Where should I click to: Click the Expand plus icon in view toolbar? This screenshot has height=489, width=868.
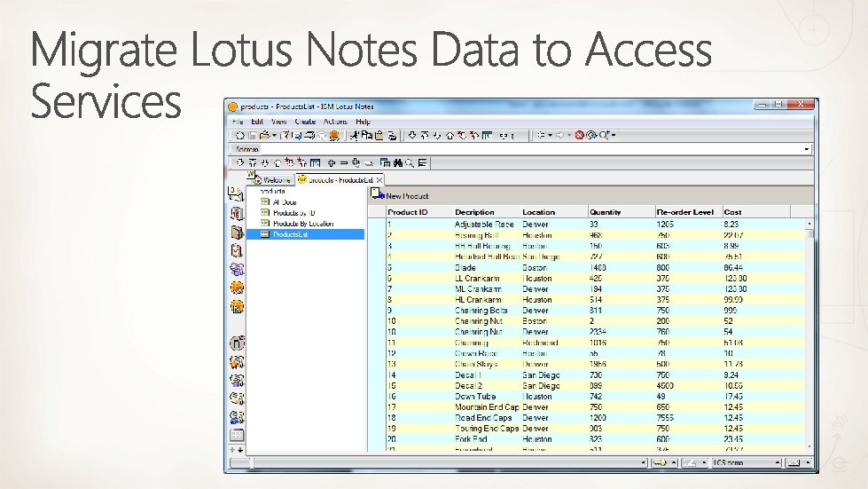[331, 162]
